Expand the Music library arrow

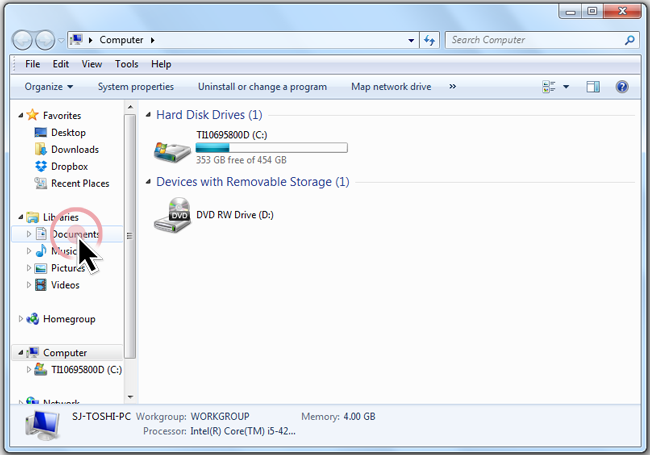click(29, 251)
